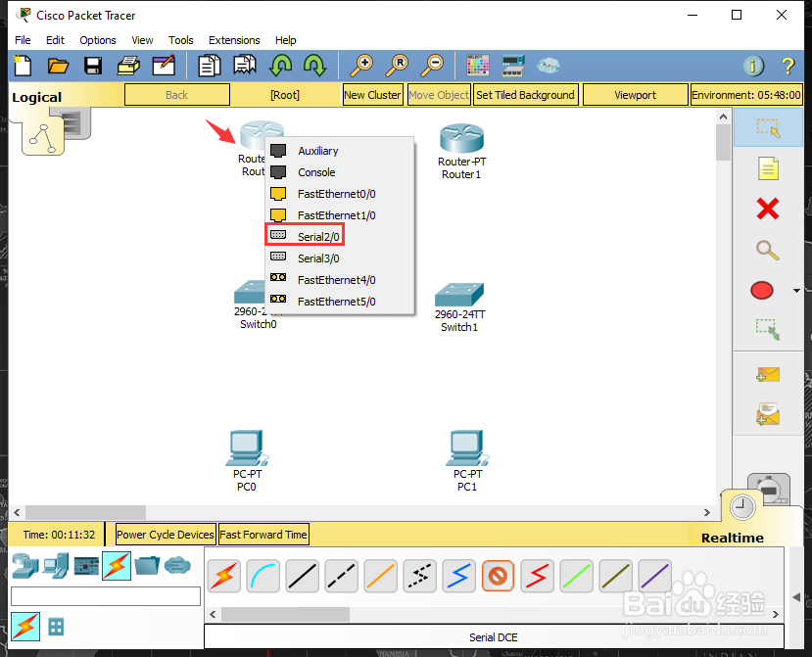812x657 pixels.
Task: Choose the Inspect magnifier tool
Action: tap(768, 251)
